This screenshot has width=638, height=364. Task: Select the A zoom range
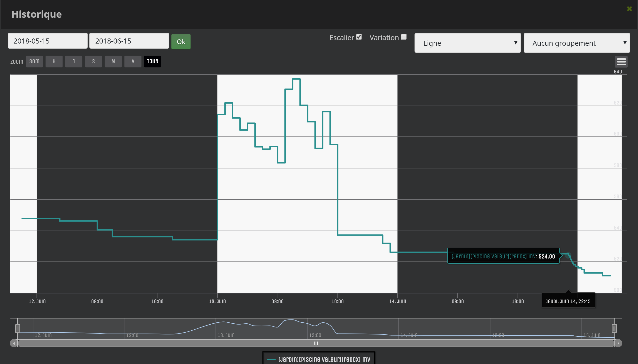tap(133, 61)
